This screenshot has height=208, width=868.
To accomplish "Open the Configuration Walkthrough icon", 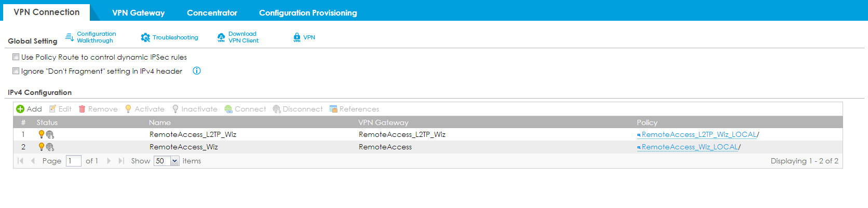I will 70,37.
